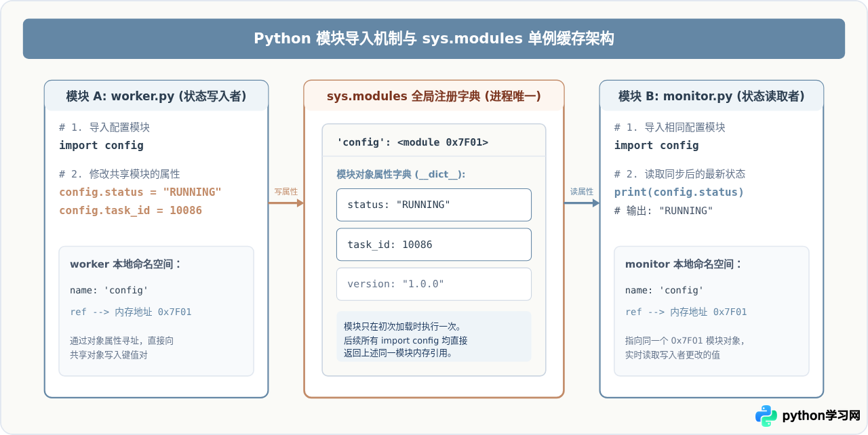Select the monitor.py module B header
Viewport: 868px width, 435px height.
coord(711,96)
